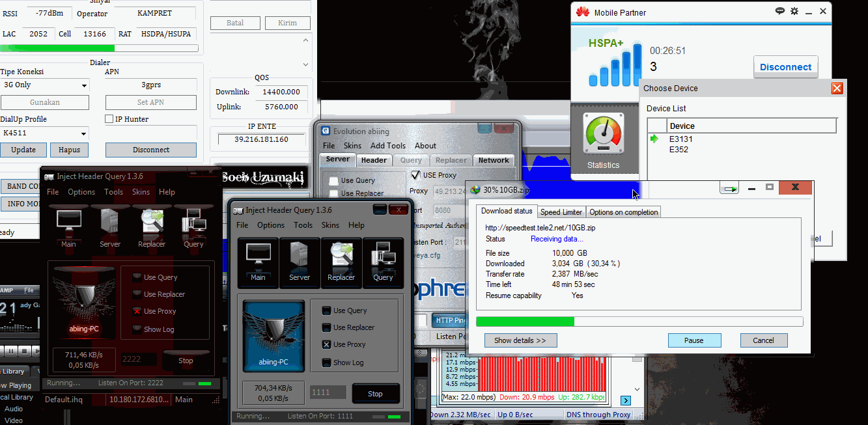
Task: Click Disconnect button in Dialer panel
Action: coord(151,150)
